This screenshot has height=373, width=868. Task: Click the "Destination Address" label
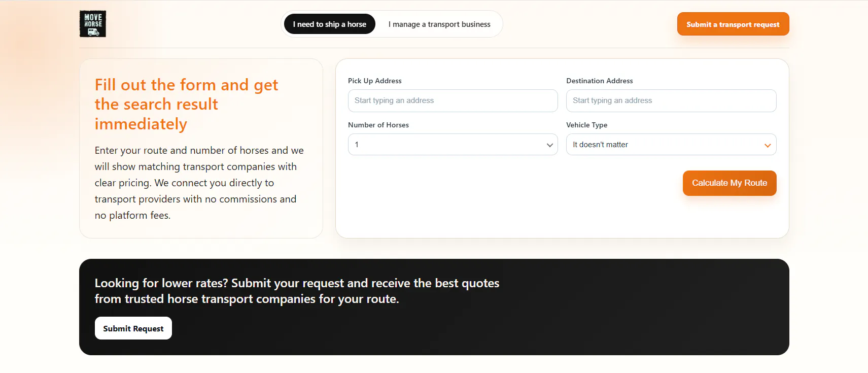[600, 81]
